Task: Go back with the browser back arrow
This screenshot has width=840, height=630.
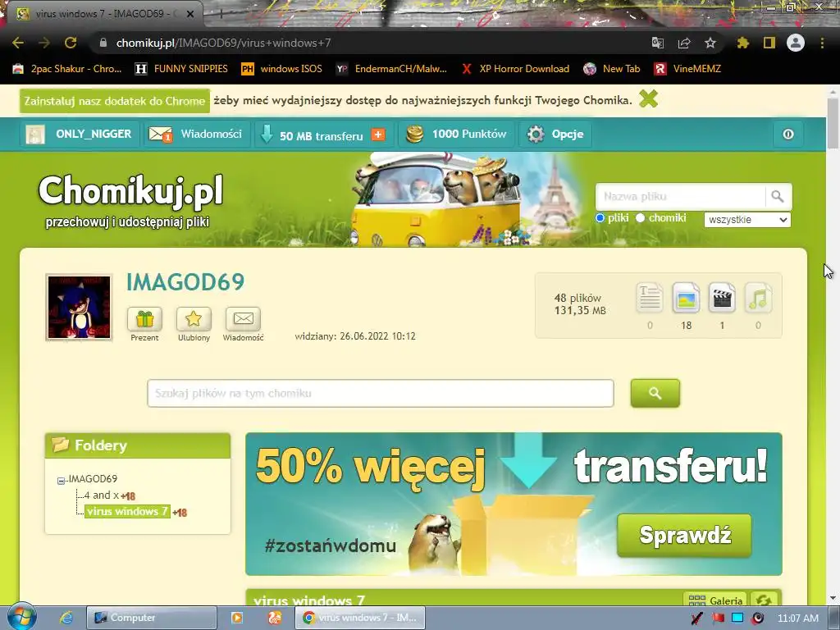Action: 18,43
